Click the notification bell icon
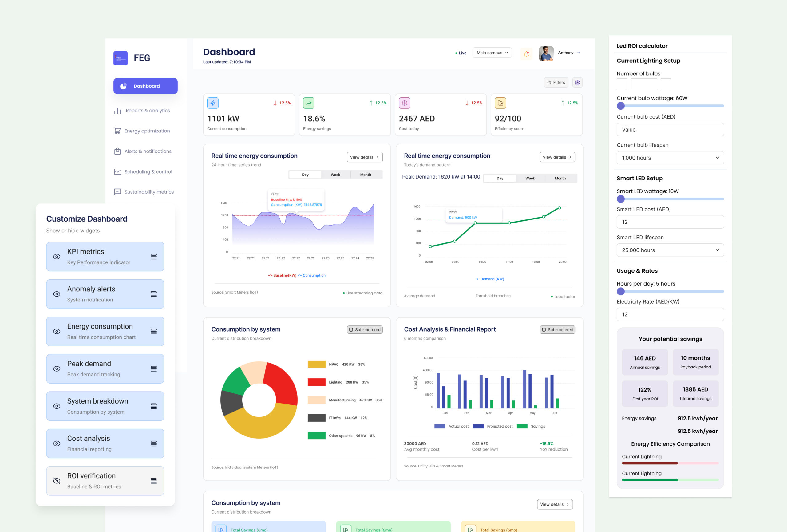787x532 pixels. pyautogui.click(x=526, y=53)
